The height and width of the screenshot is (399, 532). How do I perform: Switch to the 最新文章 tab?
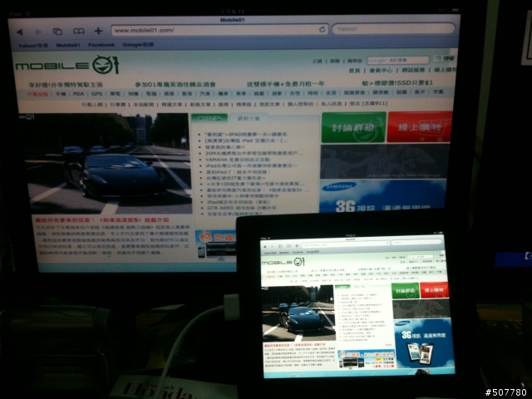tap(249, 119)
